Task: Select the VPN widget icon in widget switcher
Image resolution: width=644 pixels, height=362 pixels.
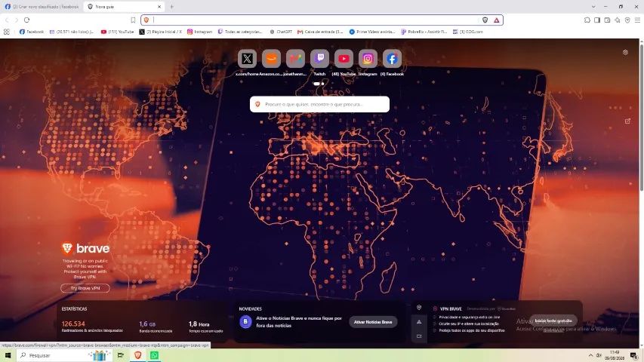Action: coord(419,308)
